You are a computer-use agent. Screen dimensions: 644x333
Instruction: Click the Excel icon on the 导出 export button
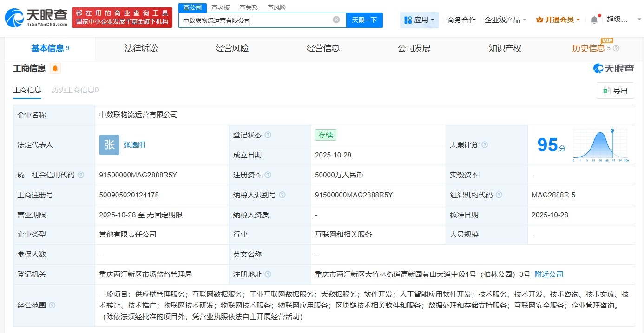tap(606, 91)
